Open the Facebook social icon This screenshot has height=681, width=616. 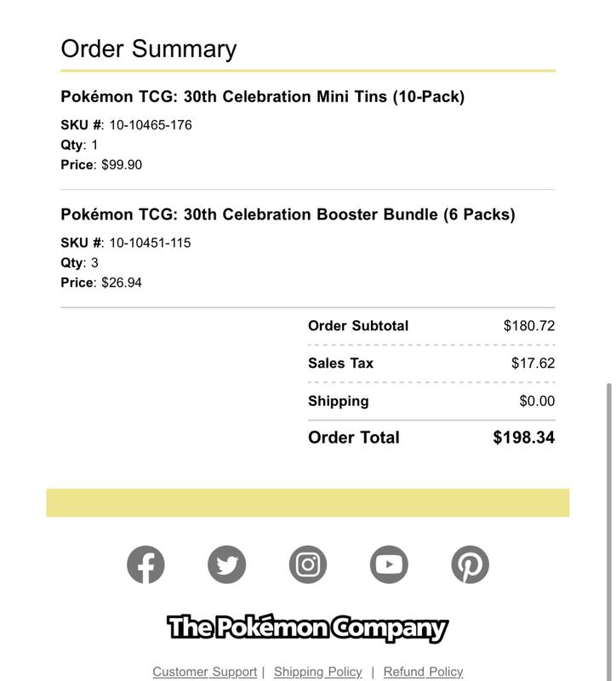tap(145, 564)
